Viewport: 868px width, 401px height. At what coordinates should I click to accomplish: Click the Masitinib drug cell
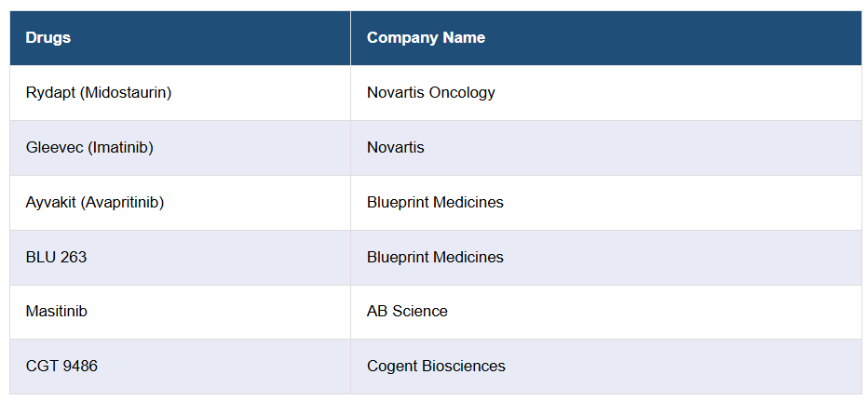click(56, 312)
